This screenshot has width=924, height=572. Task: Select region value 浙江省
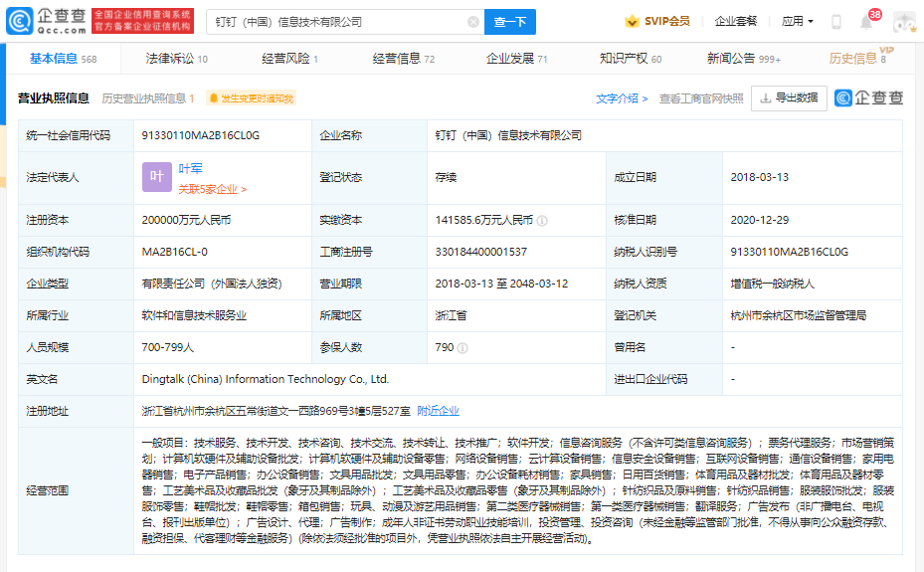point(451,315)
